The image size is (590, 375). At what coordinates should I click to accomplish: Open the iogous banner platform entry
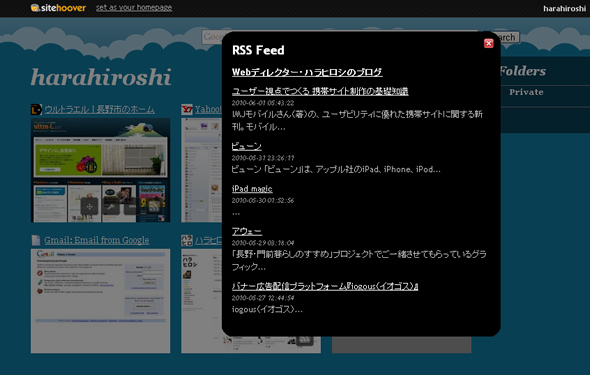325,286
